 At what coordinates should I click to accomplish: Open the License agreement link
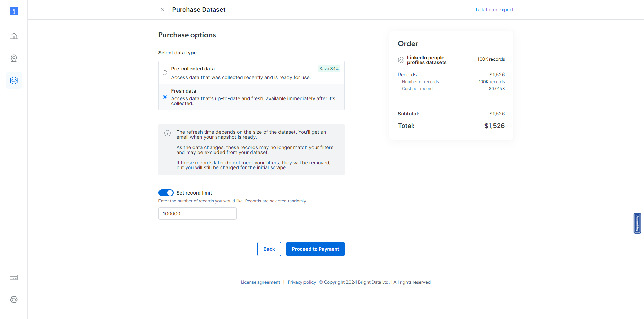click(x=260, y=282)
